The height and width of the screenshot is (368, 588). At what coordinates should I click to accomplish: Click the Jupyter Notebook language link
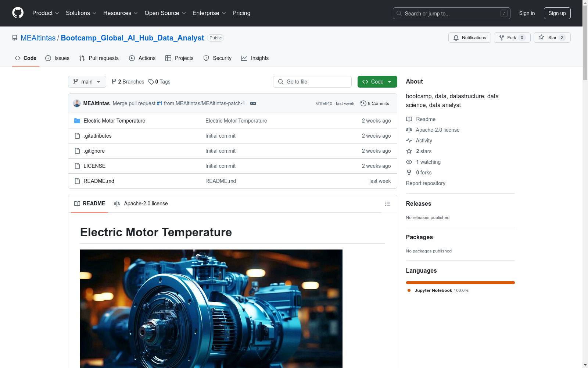[x=438, y=290]
